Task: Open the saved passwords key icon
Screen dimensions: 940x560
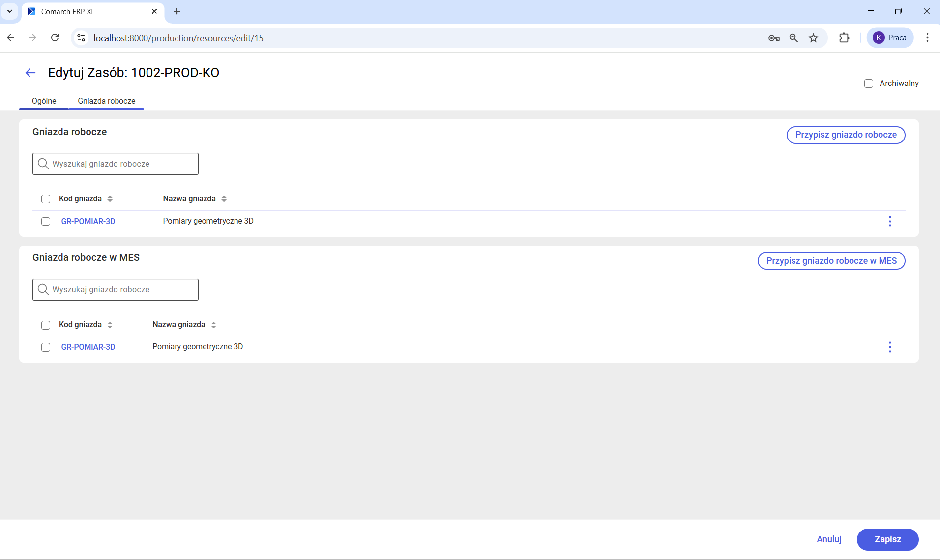Action: coord(774,38)
